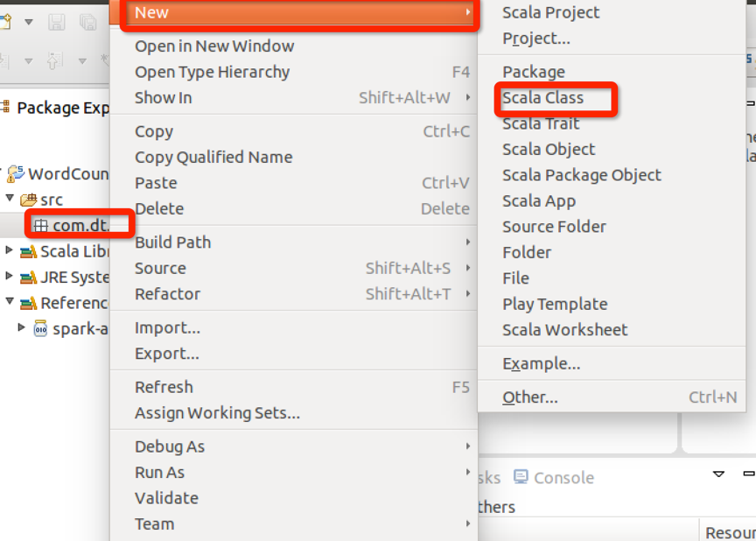The height and width of the screenshot is (541, 756).
Task: Select the com.dt package icon
Action: click(x=39, y=224)
